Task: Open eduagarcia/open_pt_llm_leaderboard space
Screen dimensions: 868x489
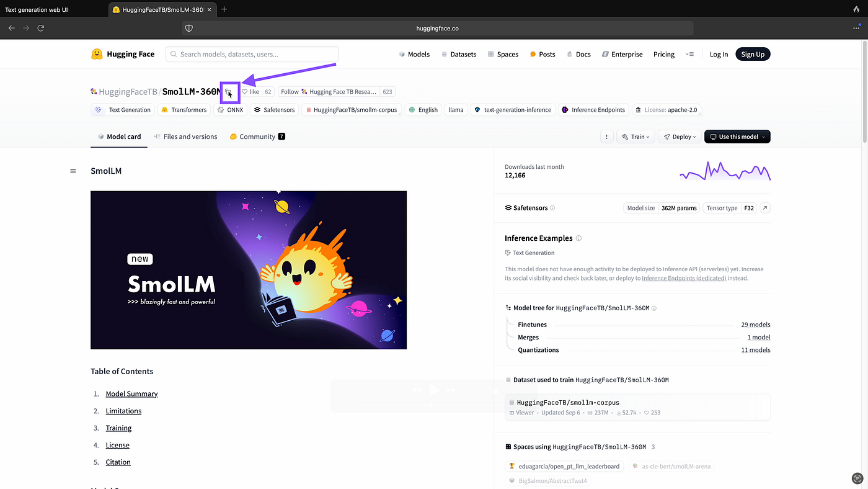Action: coord(564,466)
